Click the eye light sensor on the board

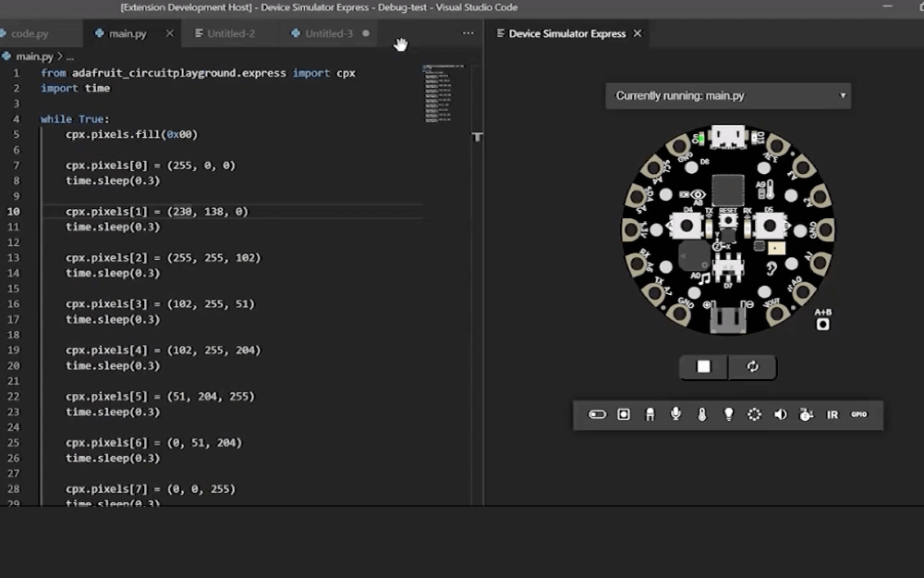pos(699,194)
